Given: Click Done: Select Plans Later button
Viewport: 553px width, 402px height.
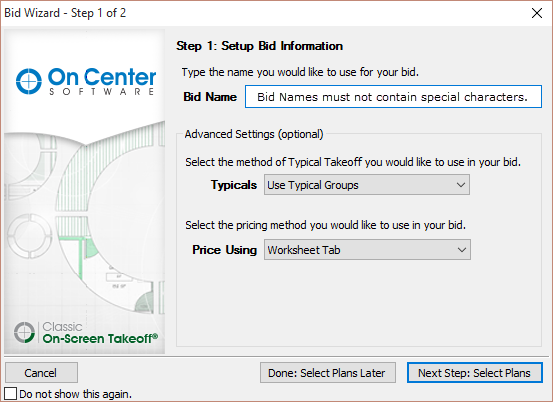Looking at the screenshot, I should 328,373.
